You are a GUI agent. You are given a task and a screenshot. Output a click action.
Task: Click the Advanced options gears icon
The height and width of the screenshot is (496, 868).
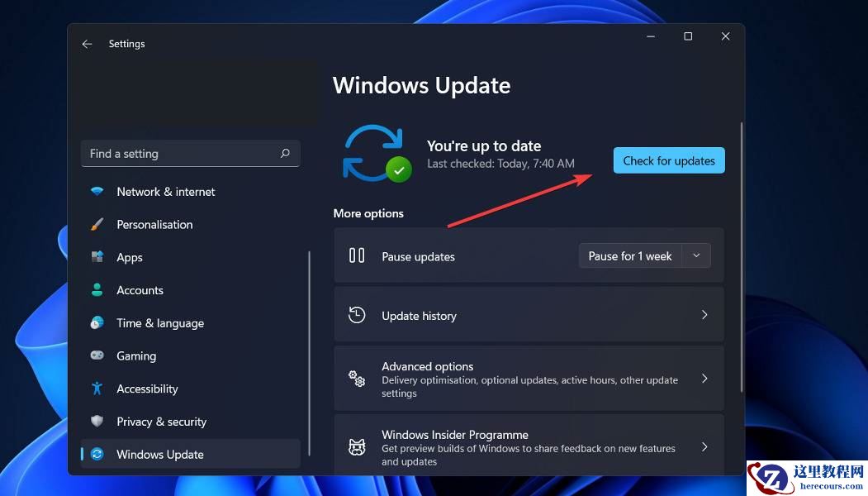point(356,378)
